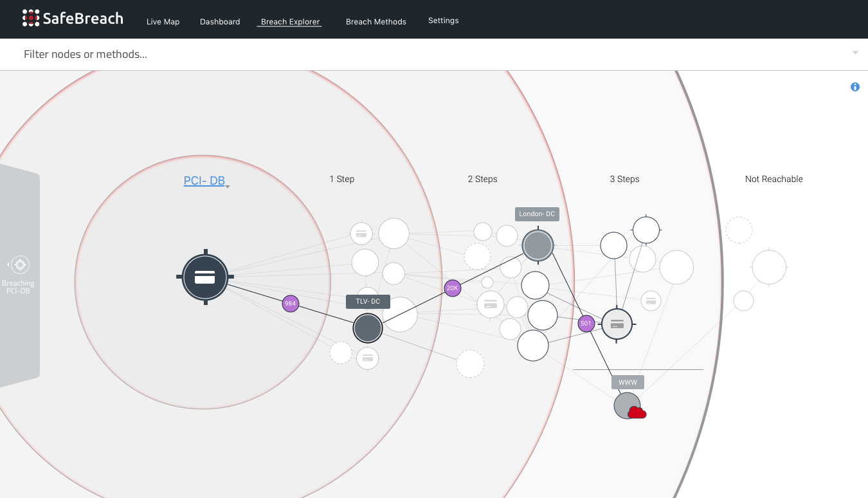
Task: Open the PCI- DB target link
Action: coord(204,181)
